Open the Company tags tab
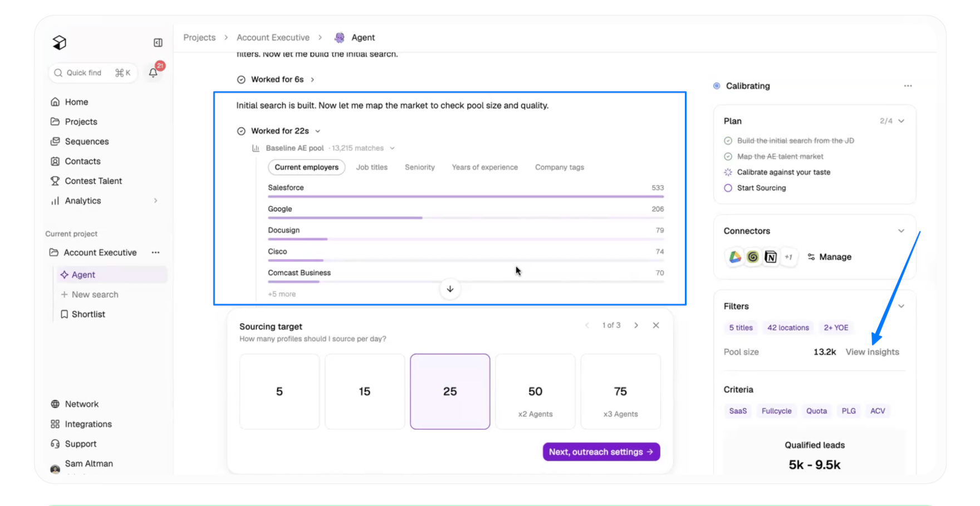980x506 pixels. point(560,167)
